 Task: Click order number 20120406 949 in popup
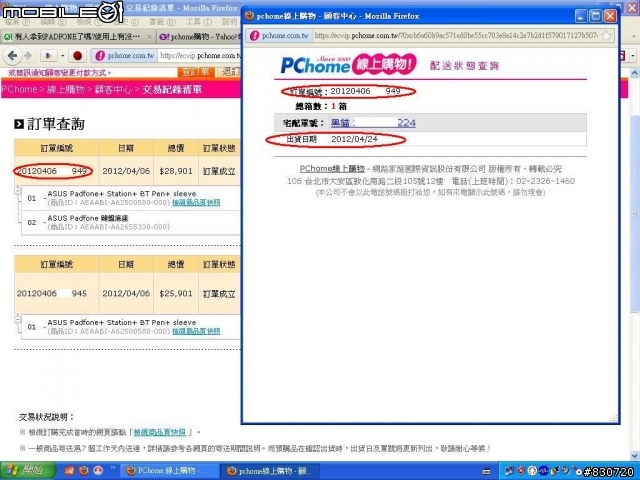click(365, 91)
